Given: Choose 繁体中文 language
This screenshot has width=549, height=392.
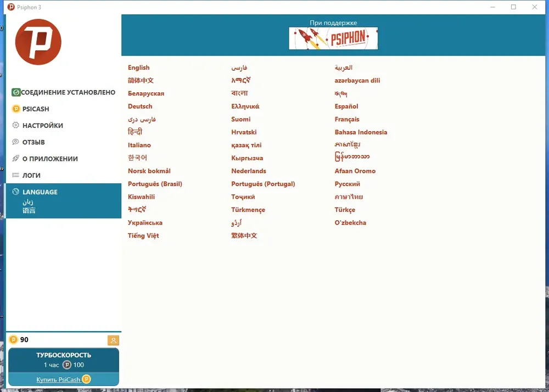Looking at the screenshot, I should click(244, 236).
